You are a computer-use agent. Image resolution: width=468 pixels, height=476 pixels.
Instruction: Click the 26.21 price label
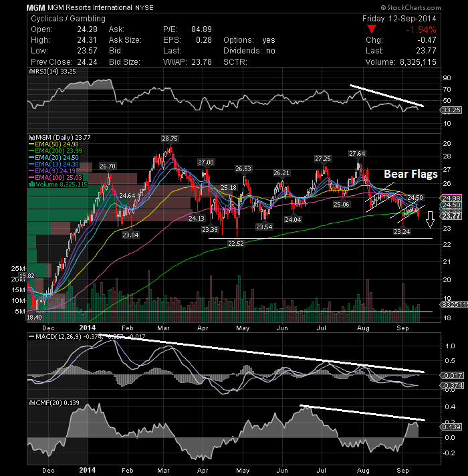(x=281, y=173)
